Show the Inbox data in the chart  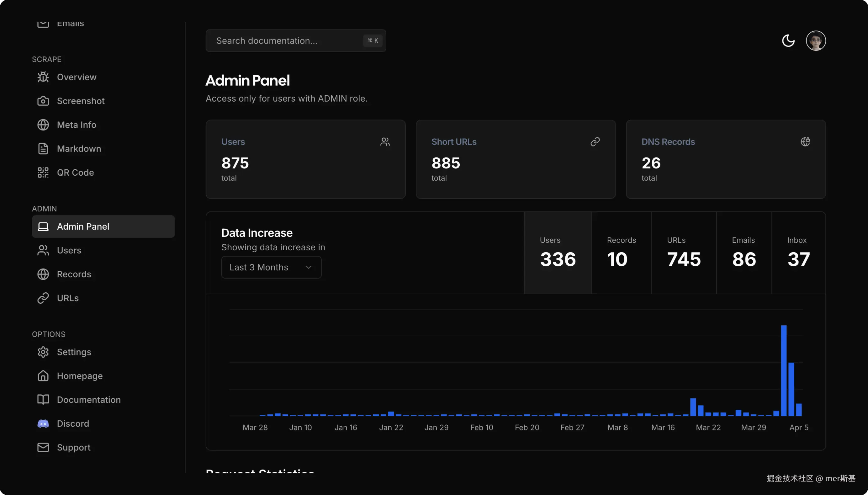pyautogui.click(x=798, y=253)
